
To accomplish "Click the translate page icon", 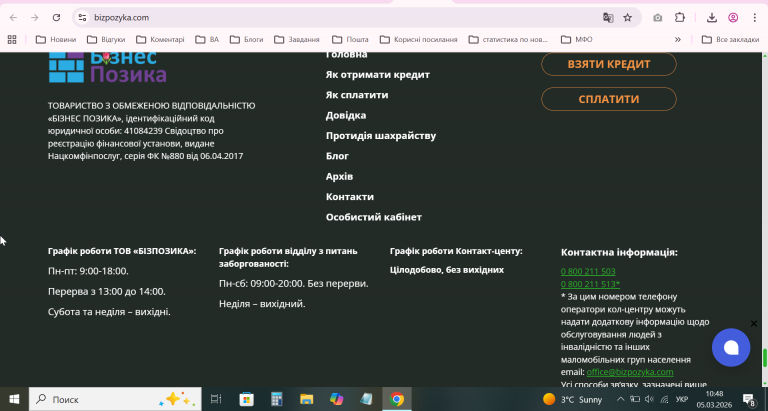I will click(x=608, y=18).
